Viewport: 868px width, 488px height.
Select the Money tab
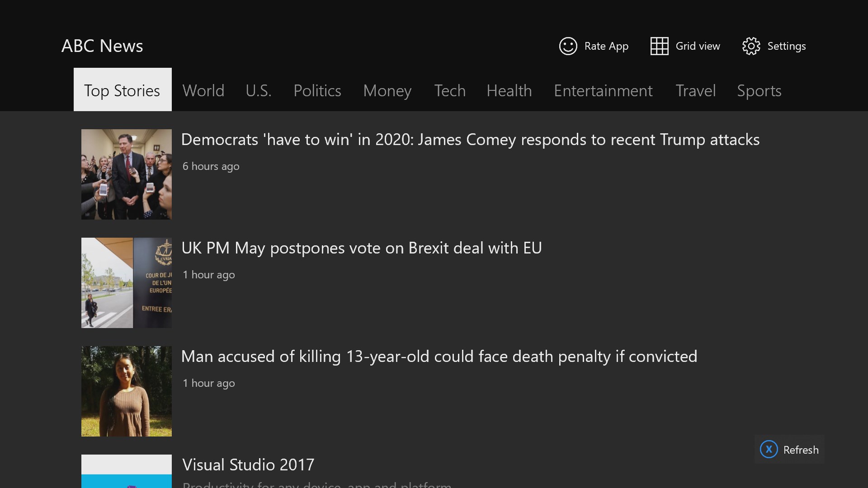click(387, 90)
